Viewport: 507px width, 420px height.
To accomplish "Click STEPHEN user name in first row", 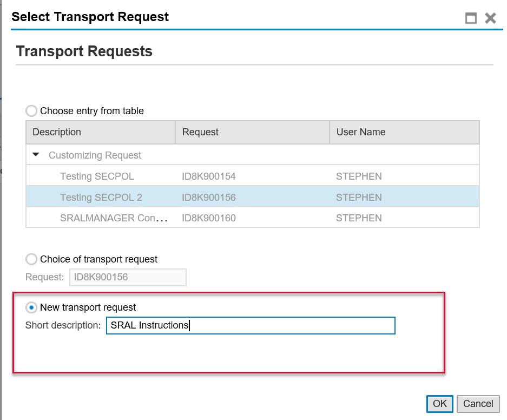I will point(359,176).
